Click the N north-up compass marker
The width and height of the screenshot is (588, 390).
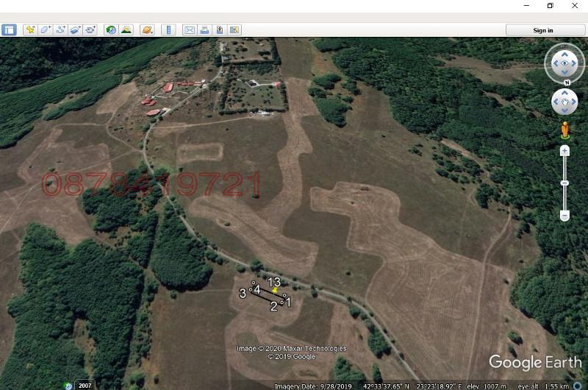pyautogui.click(x=566, y=82)
